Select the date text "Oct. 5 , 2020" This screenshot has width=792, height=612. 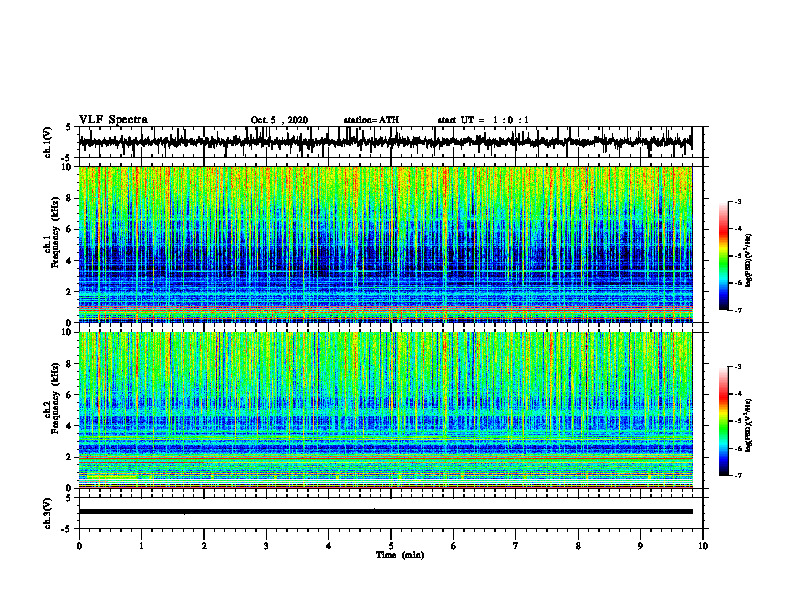tap(279, 120)
